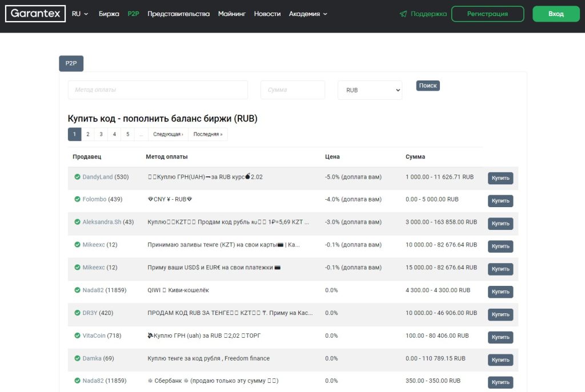Screen dimensions: 585x392
Task: Open seller Damka profile
Action: [x=92, y=358]
